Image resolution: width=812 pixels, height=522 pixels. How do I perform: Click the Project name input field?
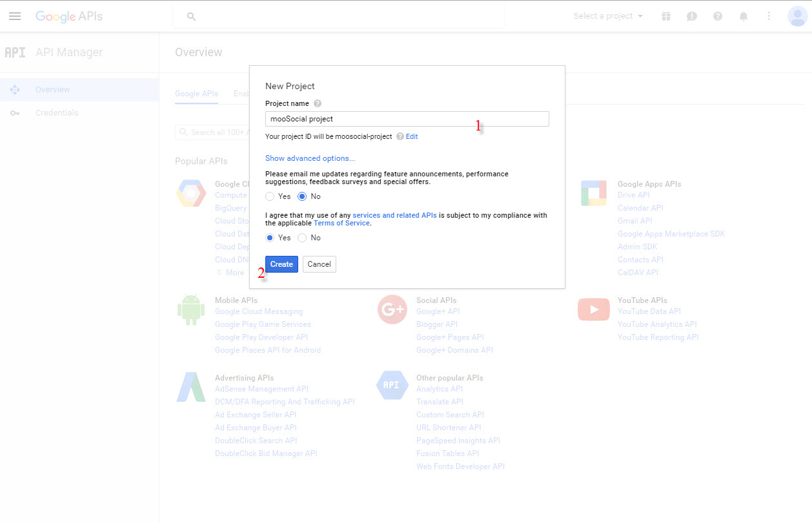point(407,118)
